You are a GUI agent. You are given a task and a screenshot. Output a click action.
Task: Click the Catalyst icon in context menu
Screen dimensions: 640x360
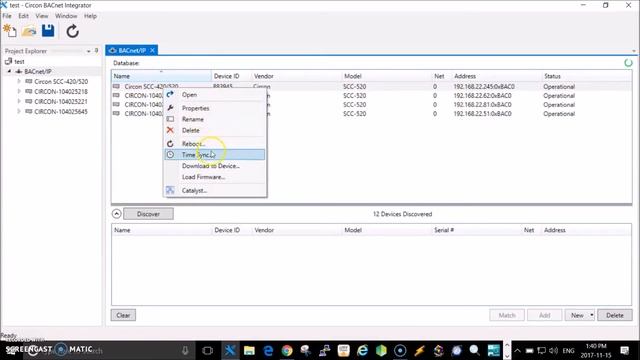(x=170, y=190)
